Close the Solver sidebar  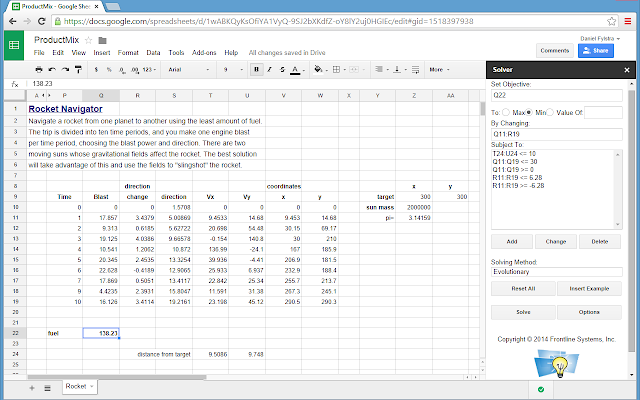[x=627, y=70]
